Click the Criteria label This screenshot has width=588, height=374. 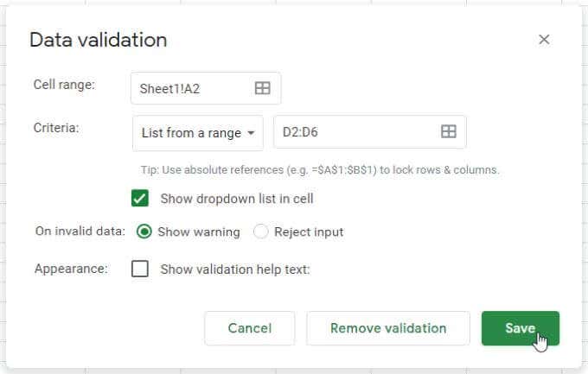(x=57, y=128)
